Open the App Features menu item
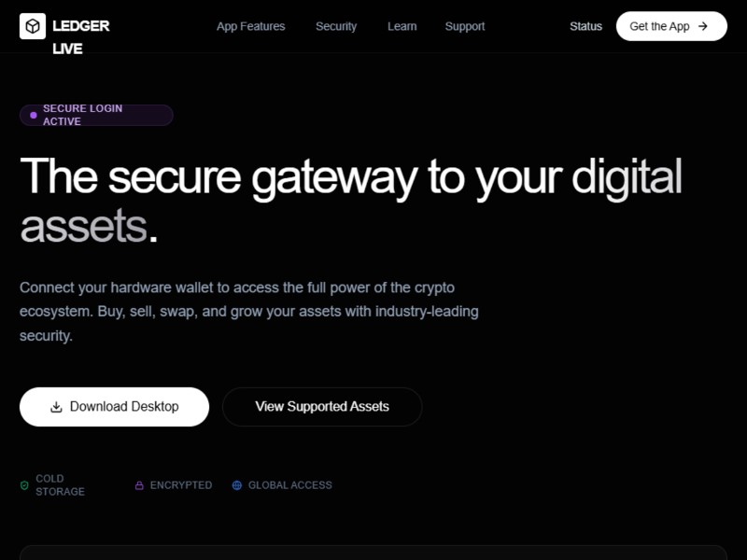 click(x=250, y=26)
